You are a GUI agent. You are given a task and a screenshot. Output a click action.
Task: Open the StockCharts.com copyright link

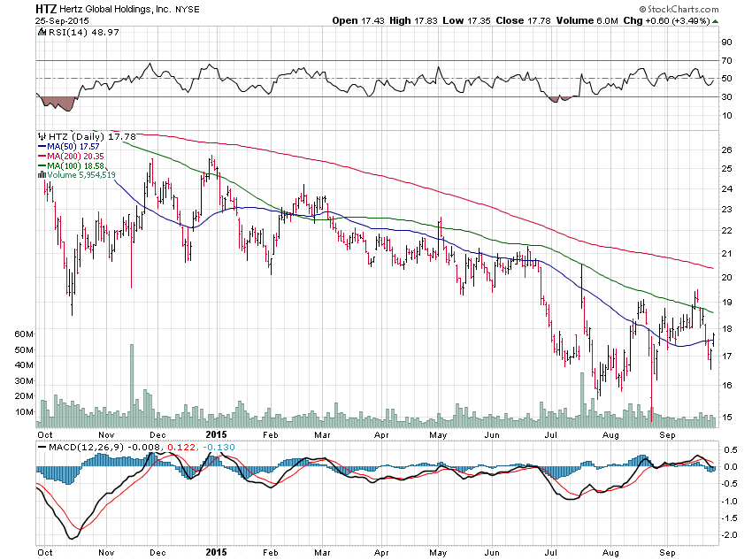(x=679, y=9)
